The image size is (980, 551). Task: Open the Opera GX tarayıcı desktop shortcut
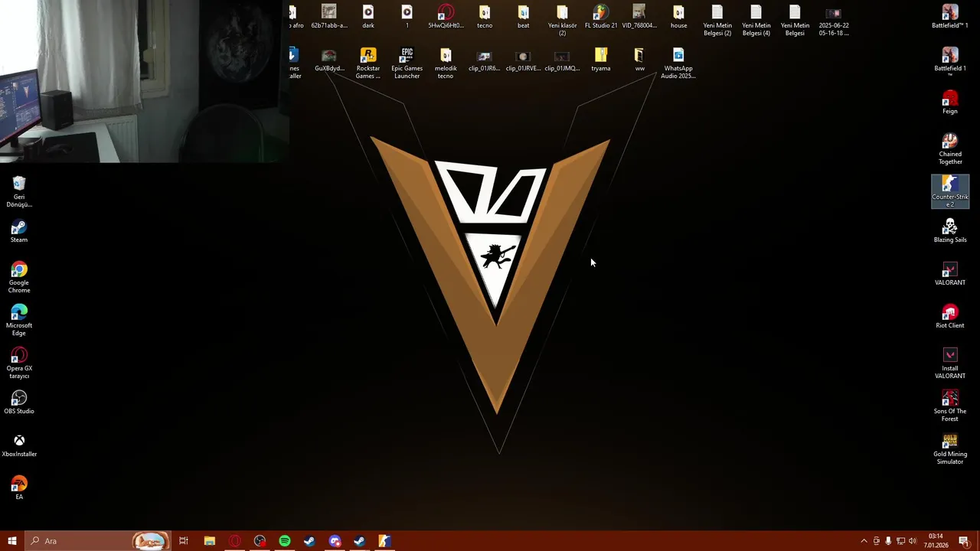[19, 363]
